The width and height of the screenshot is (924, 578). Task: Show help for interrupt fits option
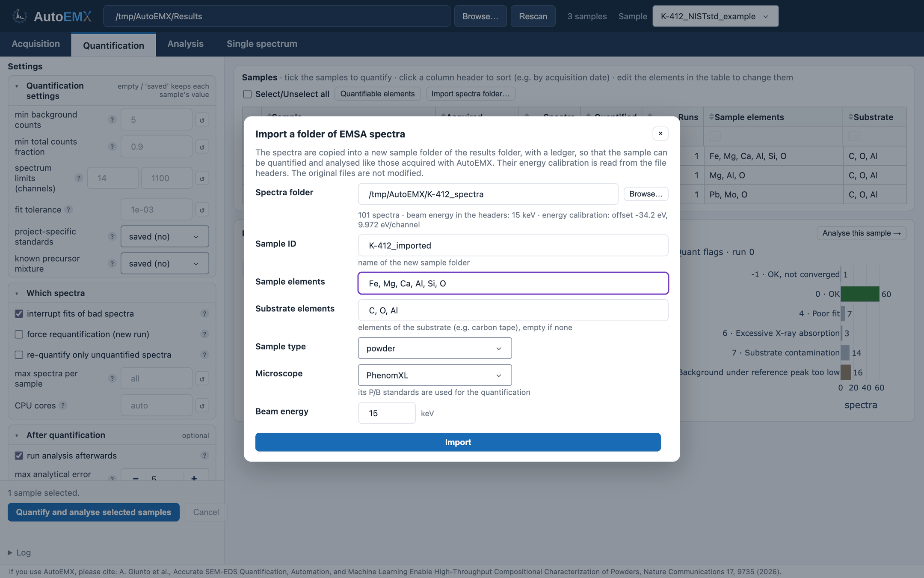click(204, 314)
